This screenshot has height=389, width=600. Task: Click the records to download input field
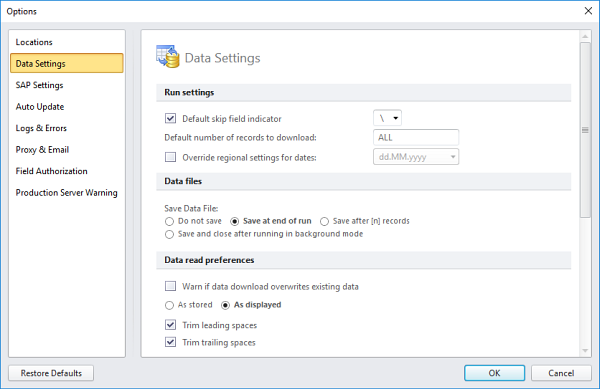pos(416,137)
